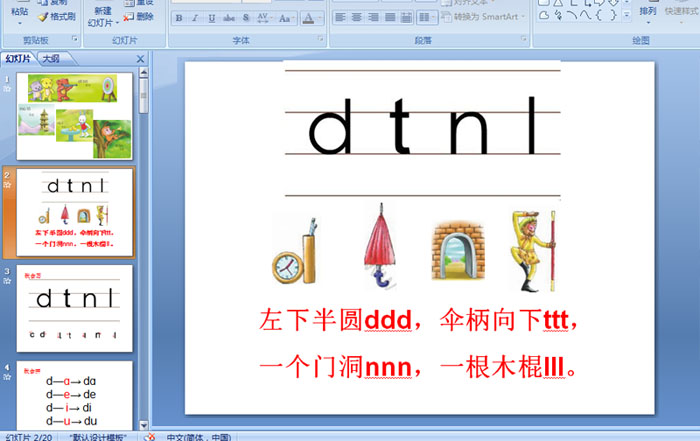Switch to the 幻灯片 slides tab
This screenshot has width=700, height=441.
[x=18, y=58]
